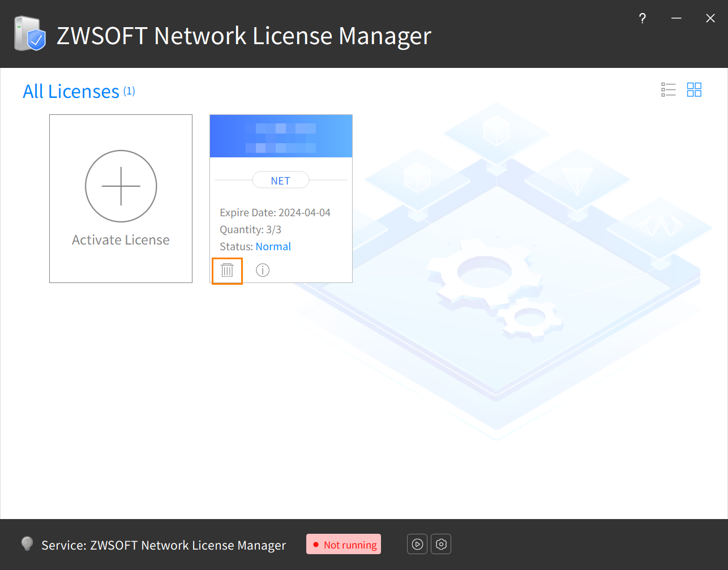Screen dimensions: 728x570
Task: Open service settings gear icon
Action: click(x=441, y=545)
